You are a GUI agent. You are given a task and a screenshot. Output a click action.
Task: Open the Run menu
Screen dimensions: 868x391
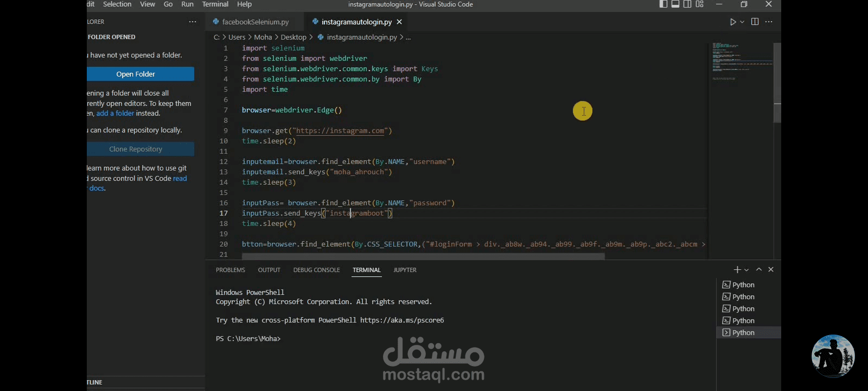pos(187,4)
